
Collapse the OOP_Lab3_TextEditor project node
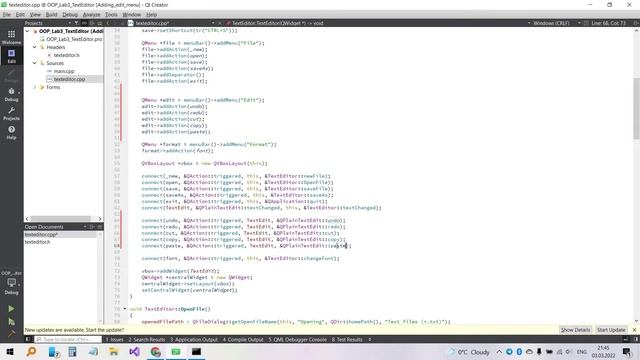pos(27,31)
